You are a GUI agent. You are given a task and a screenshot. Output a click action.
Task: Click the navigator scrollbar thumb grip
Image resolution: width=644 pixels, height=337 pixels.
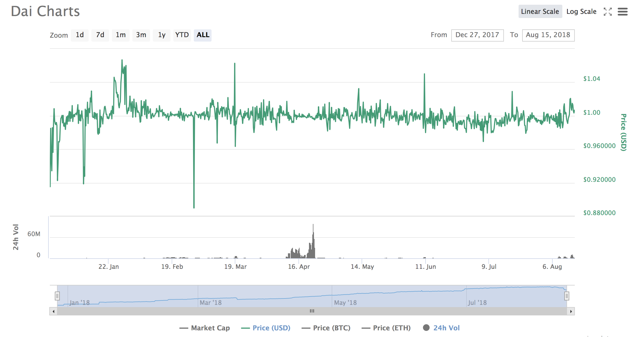(312, 311)
